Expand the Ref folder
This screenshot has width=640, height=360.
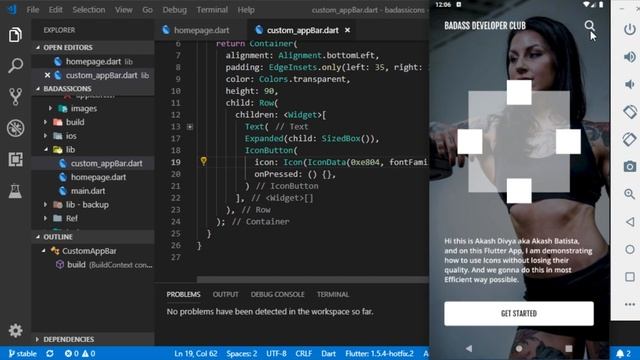tap(45, 218)
